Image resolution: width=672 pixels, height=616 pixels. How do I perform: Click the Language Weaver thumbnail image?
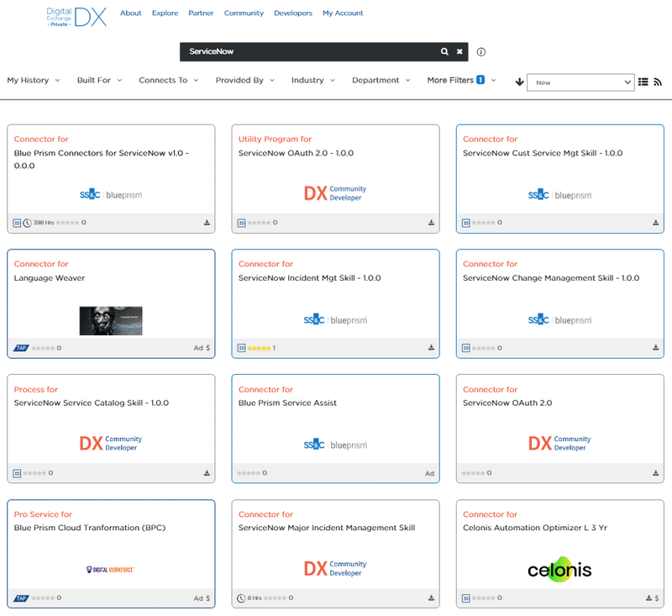pos(111,321)
